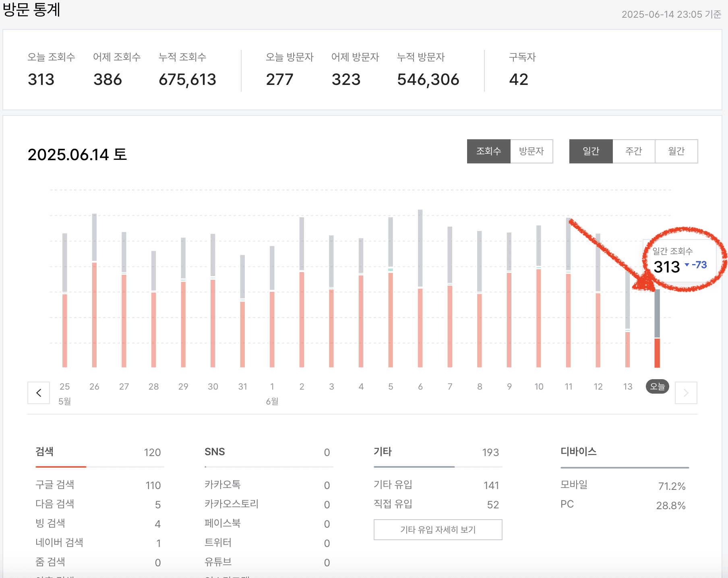Click the SNS section header
The width and height of the screenshot is (728, 578).
(x=215, y=452)
